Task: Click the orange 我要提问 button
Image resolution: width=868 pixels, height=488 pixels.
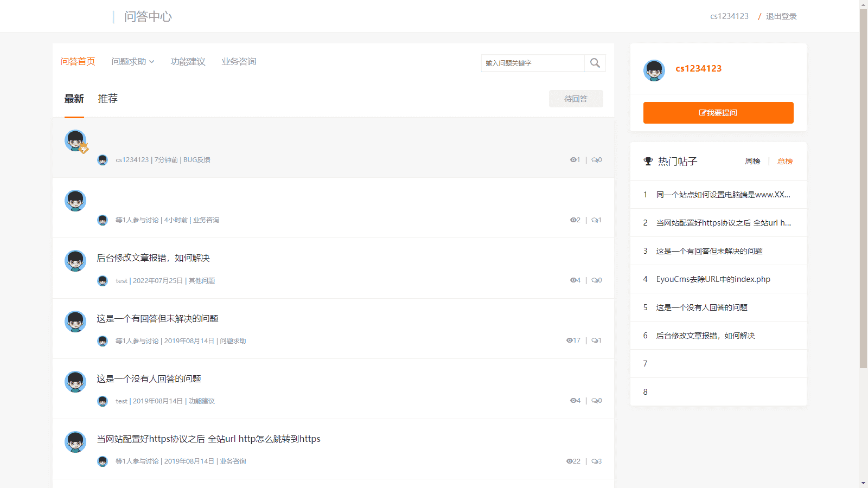Action: 718,113
